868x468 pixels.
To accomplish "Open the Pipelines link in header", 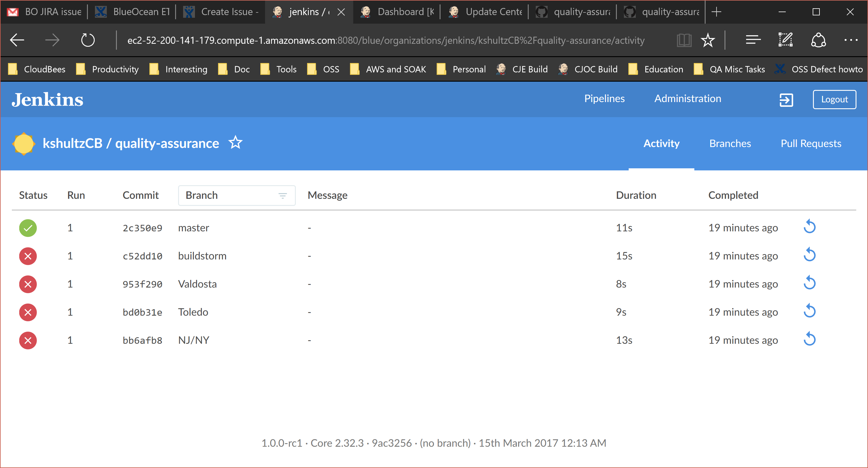I will click(x=604, y=99).
